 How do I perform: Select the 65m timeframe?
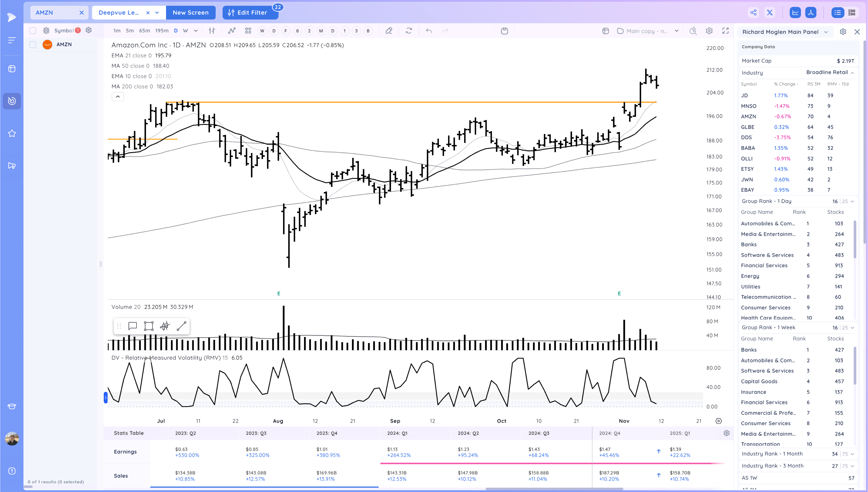click(x=145, y=31)
